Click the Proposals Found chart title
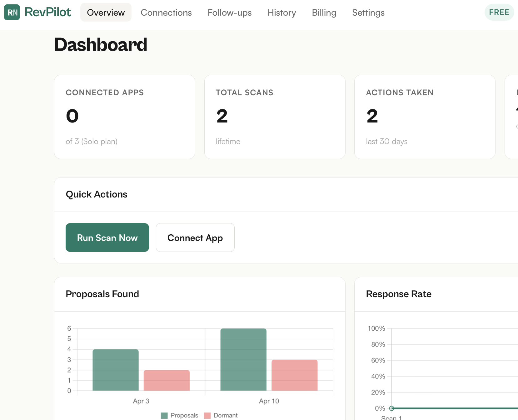 pos(102,294)
